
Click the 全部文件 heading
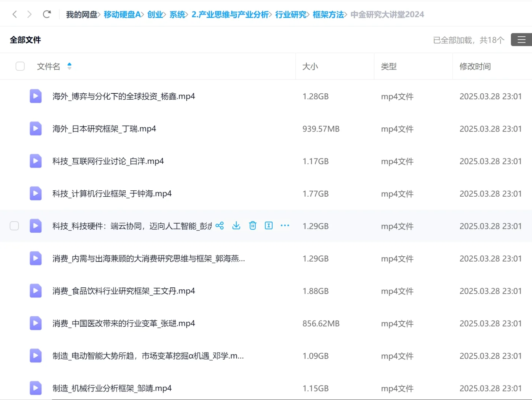coord(25,40)
